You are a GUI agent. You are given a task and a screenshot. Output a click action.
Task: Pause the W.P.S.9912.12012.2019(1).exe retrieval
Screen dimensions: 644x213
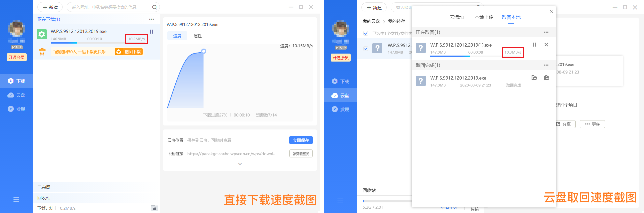[x=534, y=45]
